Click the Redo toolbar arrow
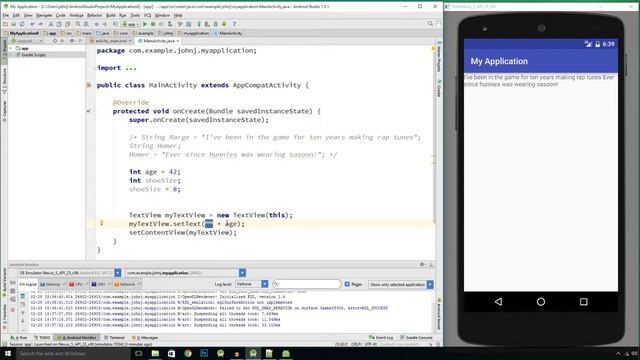Screen dimensions: 640x360 pyautogui.click(x=40, y=24)
